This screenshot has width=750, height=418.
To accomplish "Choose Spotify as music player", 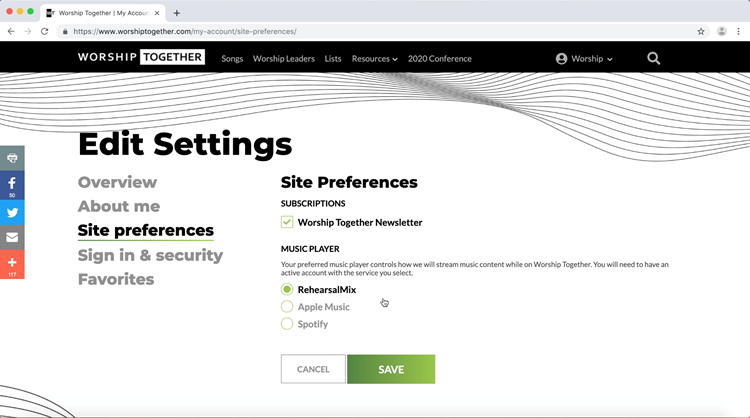I will point(287,324).
